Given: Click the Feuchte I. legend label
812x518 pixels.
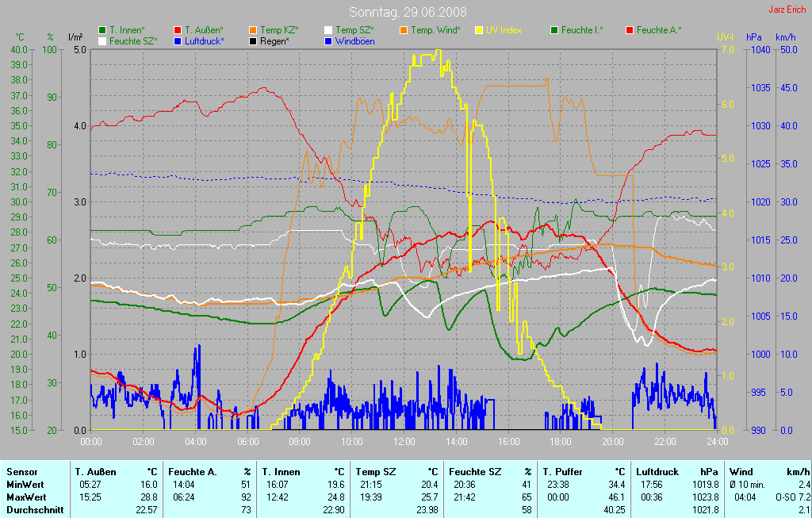Looking at the screenshot, I should point(582,30).
